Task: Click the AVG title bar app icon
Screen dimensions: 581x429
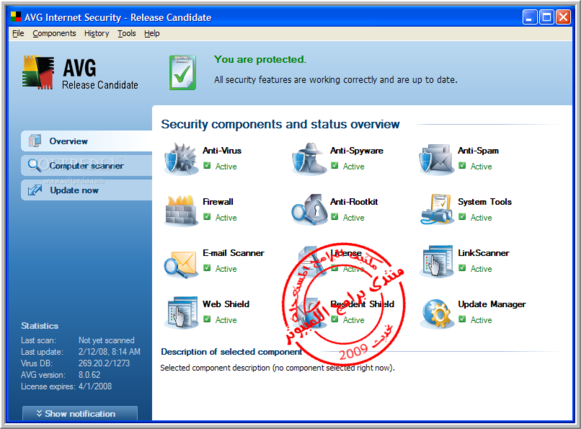Action: coord(16,17)
